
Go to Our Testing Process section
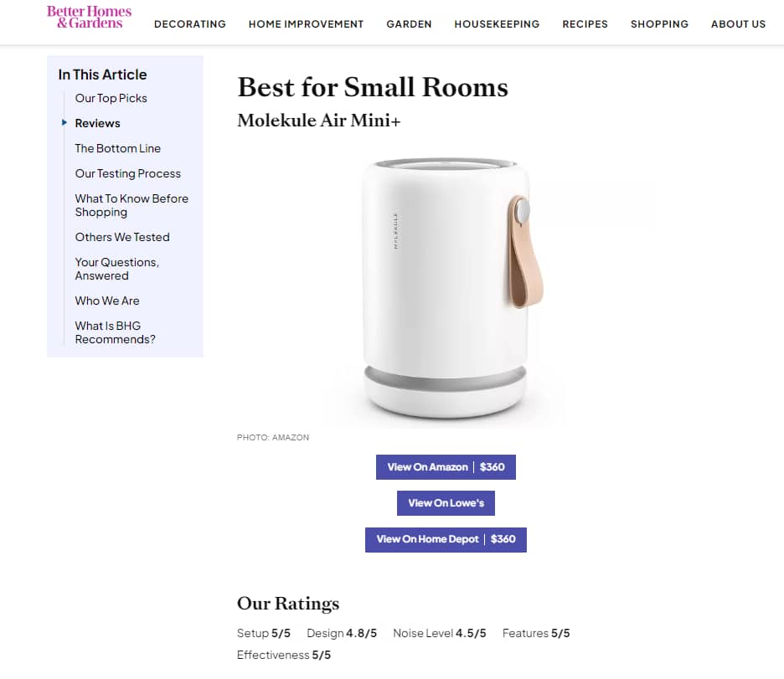pos(128,173)
